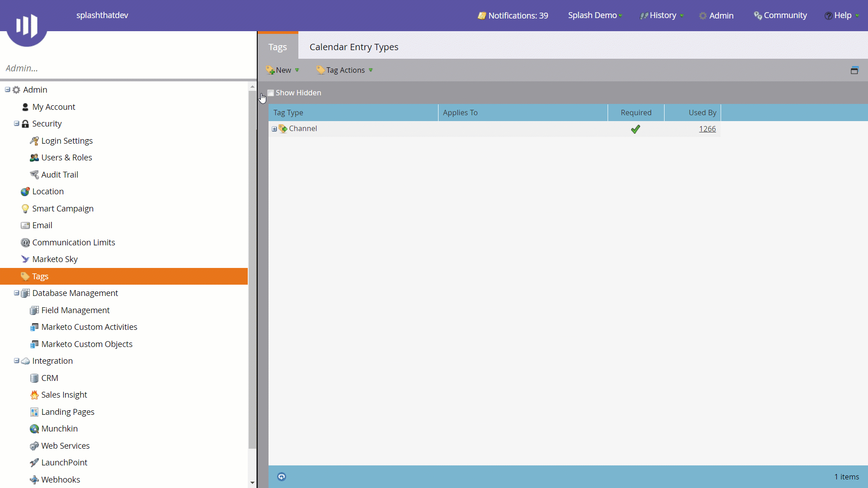Click the Admin text link in the top bar
The width and height of the screenshot is (868, 488).
point(721,16)
